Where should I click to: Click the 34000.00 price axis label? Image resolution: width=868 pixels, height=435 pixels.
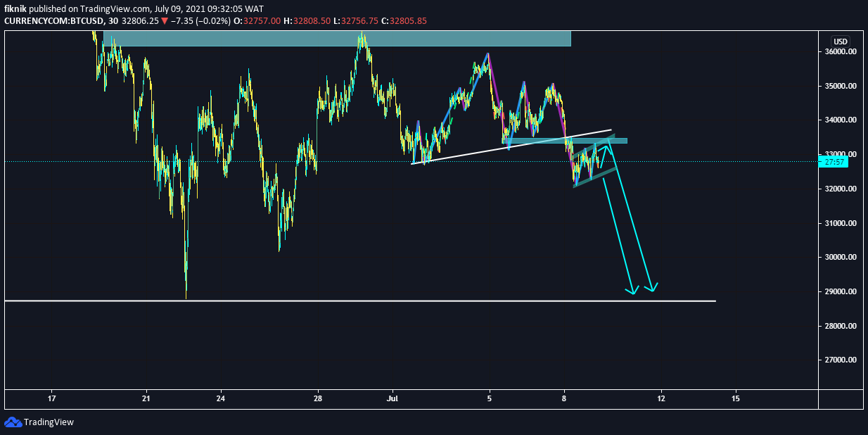(x=841, y=120)
